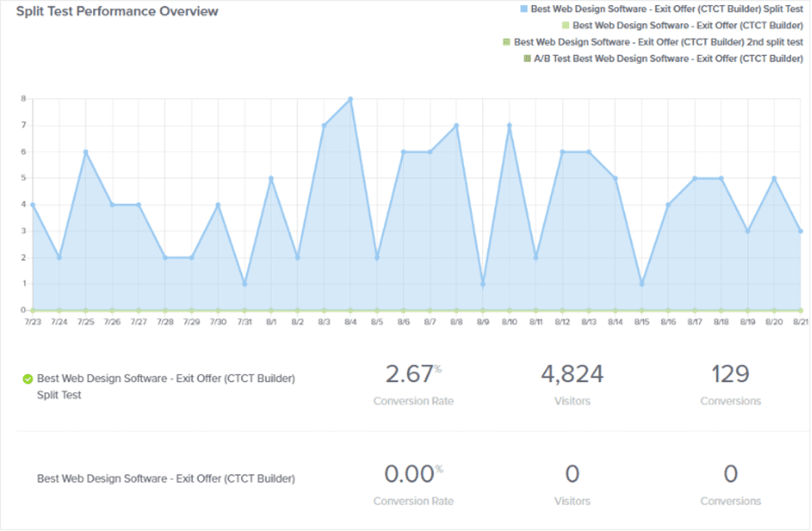
Task: Click the 129 Conversions value
Action: [730, 374]
